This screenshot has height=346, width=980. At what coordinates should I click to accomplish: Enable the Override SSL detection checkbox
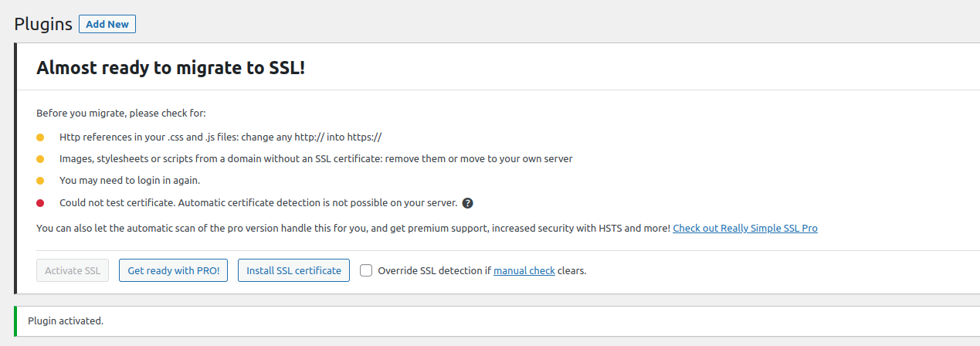366,270
